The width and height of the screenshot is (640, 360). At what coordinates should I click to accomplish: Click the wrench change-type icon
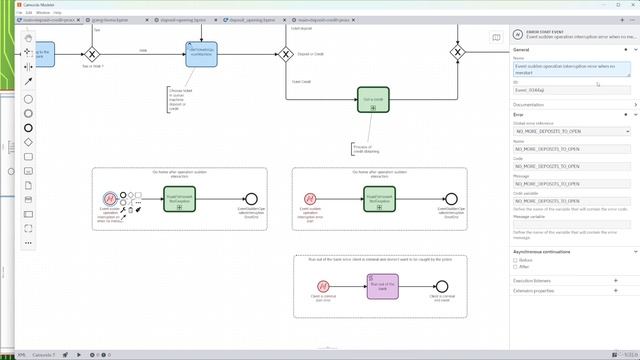[123, 210]
